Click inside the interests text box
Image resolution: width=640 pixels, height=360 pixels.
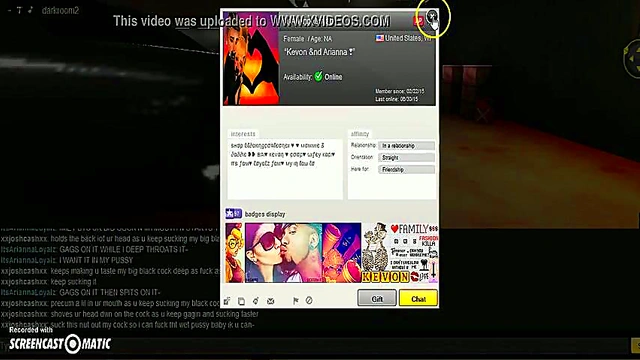(x=285, y=169)
